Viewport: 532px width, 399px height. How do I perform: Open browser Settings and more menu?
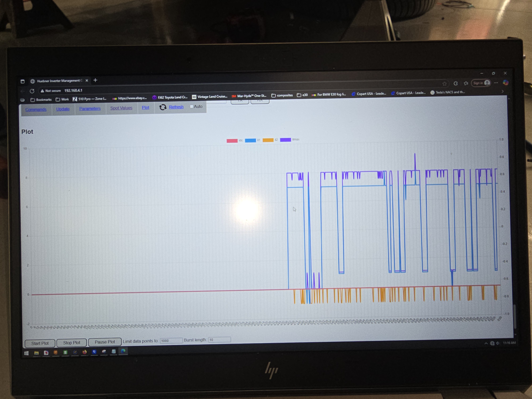(x=496, y=83)
